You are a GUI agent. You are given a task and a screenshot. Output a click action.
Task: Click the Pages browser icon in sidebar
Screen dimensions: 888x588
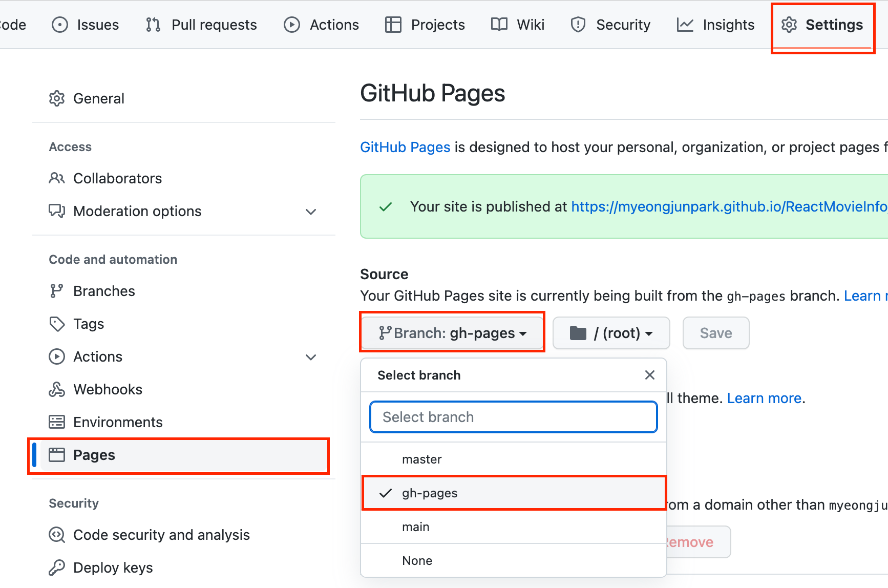(57, 455)
